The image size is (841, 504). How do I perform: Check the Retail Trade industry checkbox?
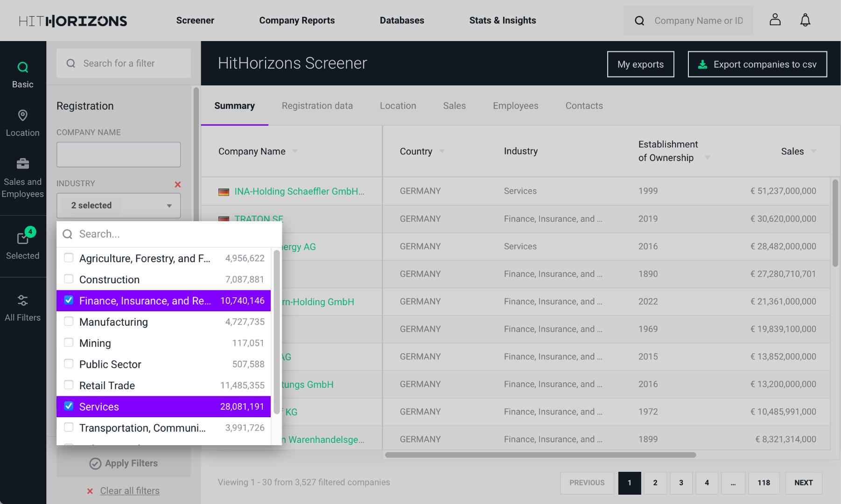click(69, 385)
